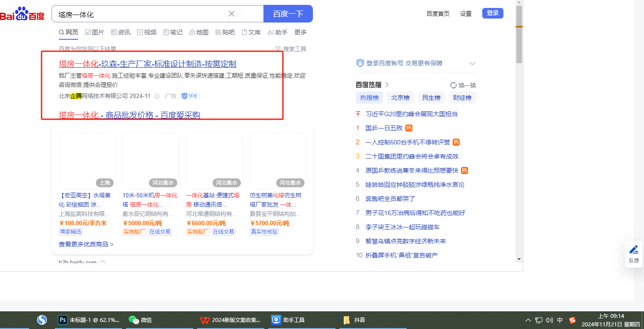Click the volume speaker tray icon

pyautogui.click(x=549, y=320)
